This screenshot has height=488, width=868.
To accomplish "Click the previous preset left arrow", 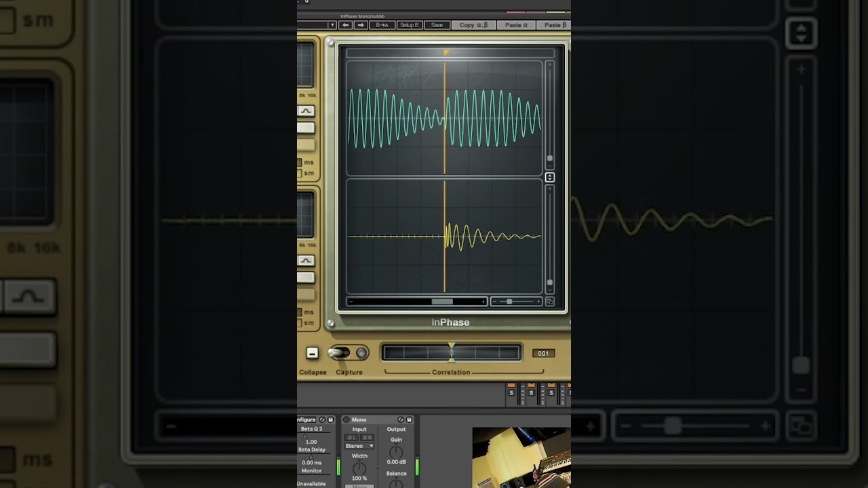I will click(x=345, y=25).
